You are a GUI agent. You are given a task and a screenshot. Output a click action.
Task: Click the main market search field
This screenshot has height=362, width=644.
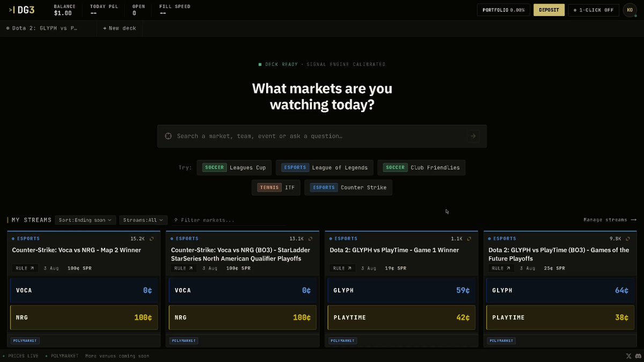pos(322,136)
